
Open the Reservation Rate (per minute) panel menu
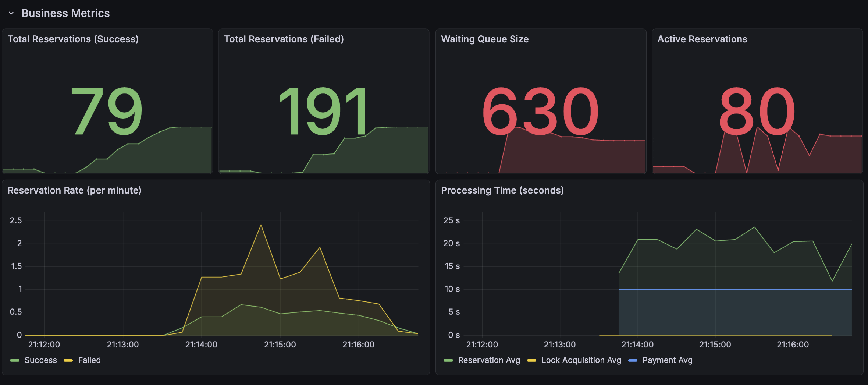pos(74,190)
